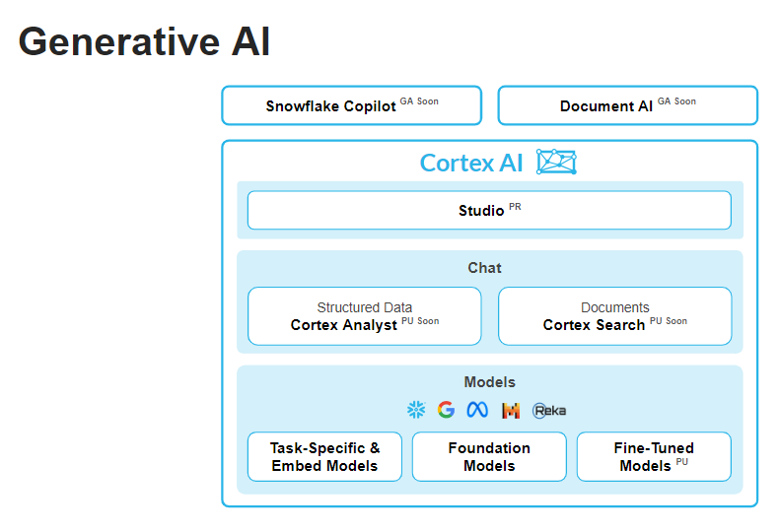Click the Cortex AI network icon
780x532 pixels.
pyautogui.click(x=556, y=162)
